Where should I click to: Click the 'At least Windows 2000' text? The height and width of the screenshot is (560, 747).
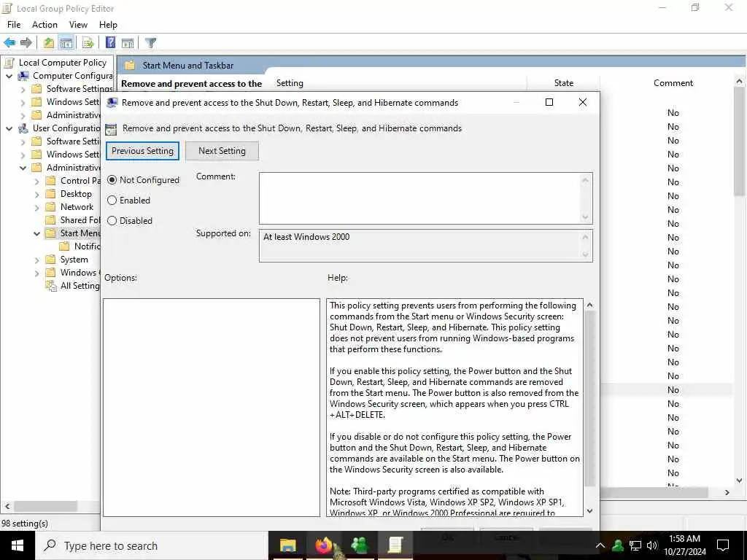tap(306, 237)
